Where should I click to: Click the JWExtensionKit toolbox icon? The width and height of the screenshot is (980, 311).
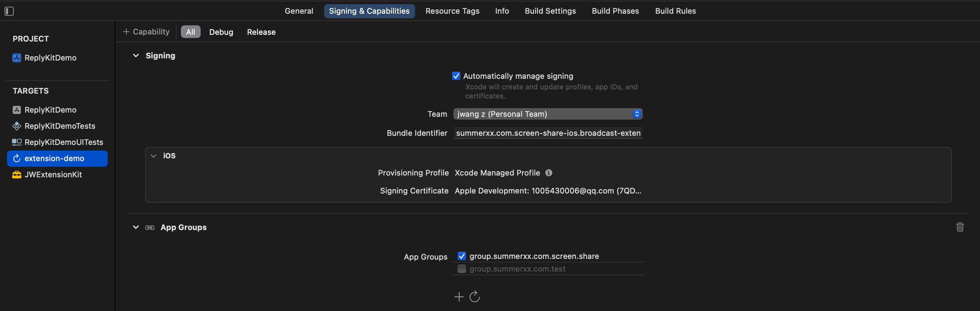click(17, 174)
